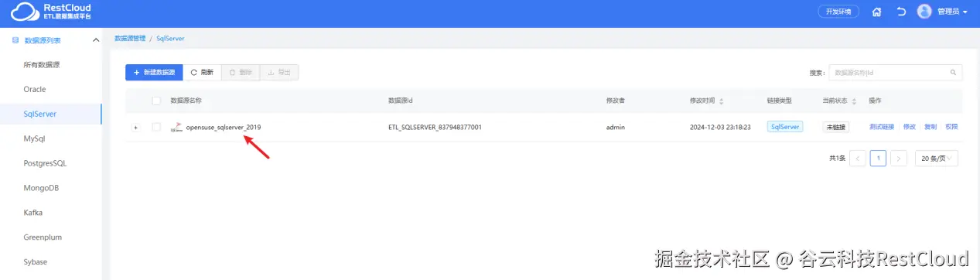Check the opensuse_sqlserver_2019 row checkbox
Viewport: 980px width, 280px height.
pos(156,127)
